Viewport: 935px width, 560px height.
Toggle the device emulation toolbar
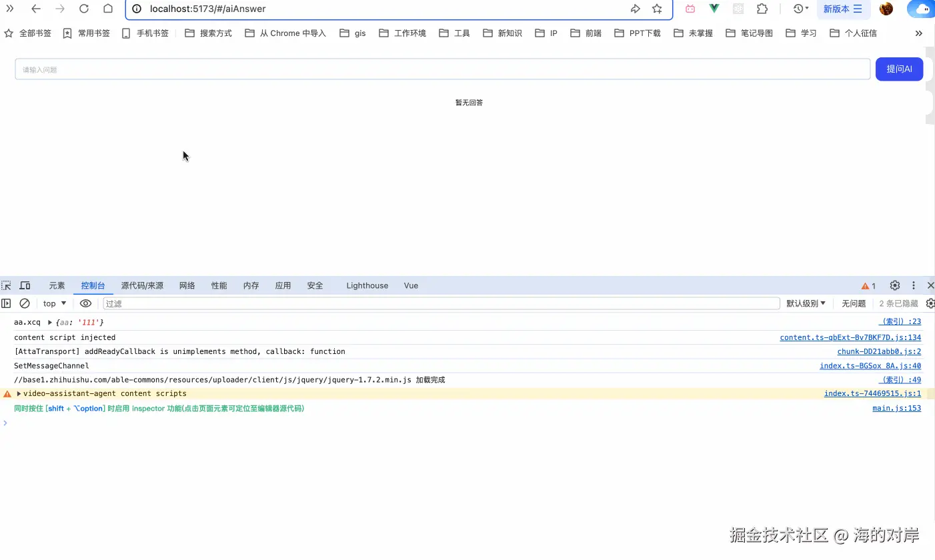click(25, 285)
